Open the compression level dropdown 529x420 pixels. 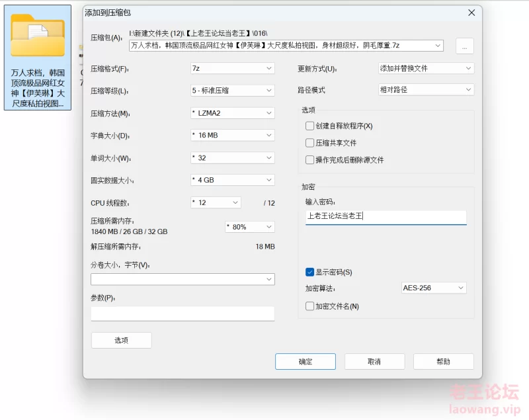pos(233,91)
